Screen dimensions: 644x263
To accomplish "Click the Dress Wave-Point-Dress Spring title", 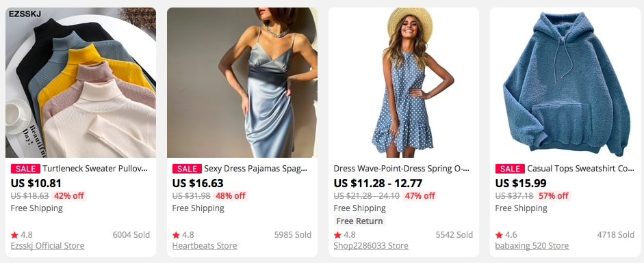I will (x=401, y=168).
